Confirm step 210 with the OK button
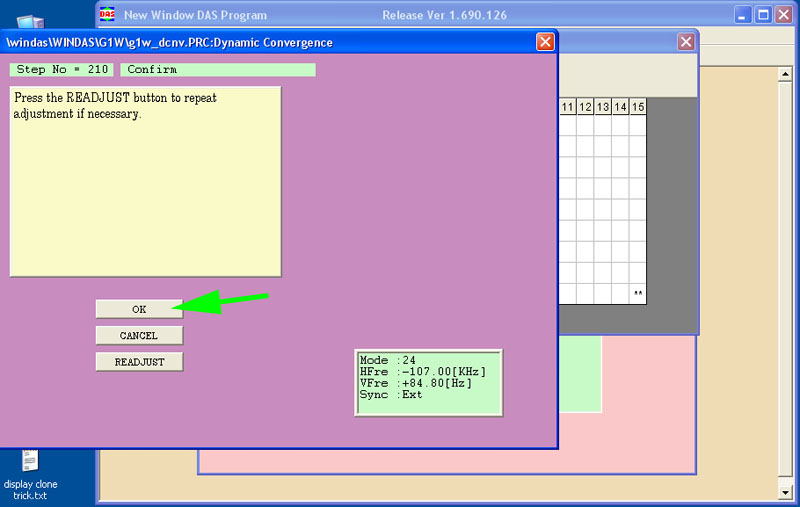 (x=139, y=309)
